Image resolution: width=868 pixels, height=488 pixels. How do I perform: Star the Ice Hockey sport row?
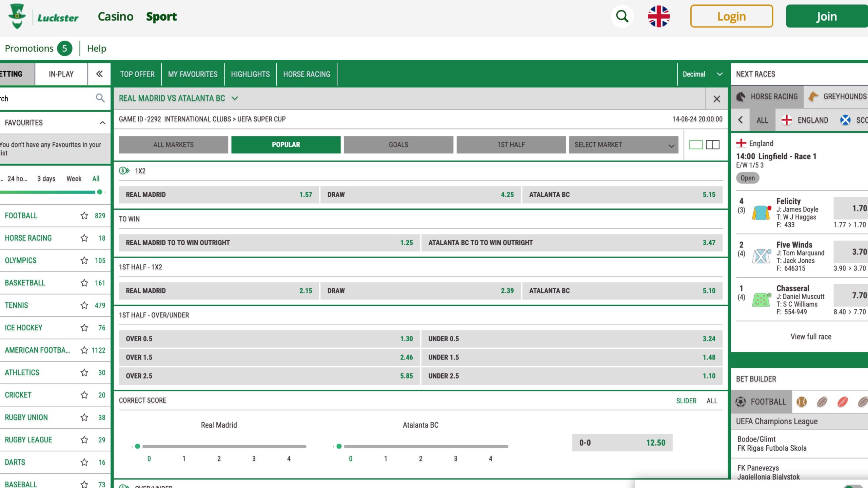point(84,328)
